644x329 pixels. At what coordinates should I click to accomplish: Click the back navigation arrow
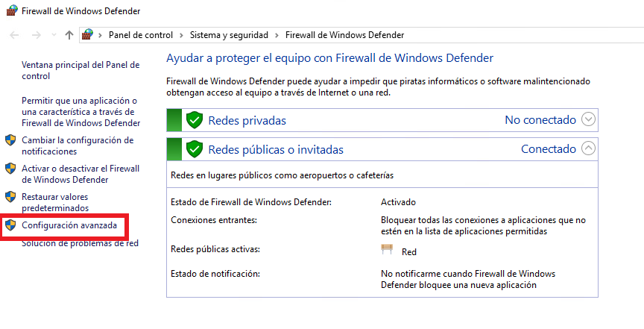click(15, 35)
